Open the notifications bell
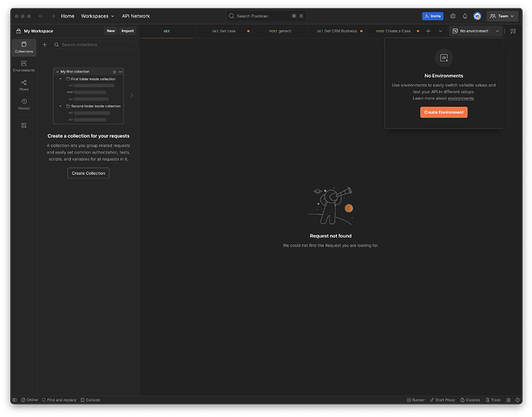The width and height of the screenshot is (532, 417). pos(464,16)
